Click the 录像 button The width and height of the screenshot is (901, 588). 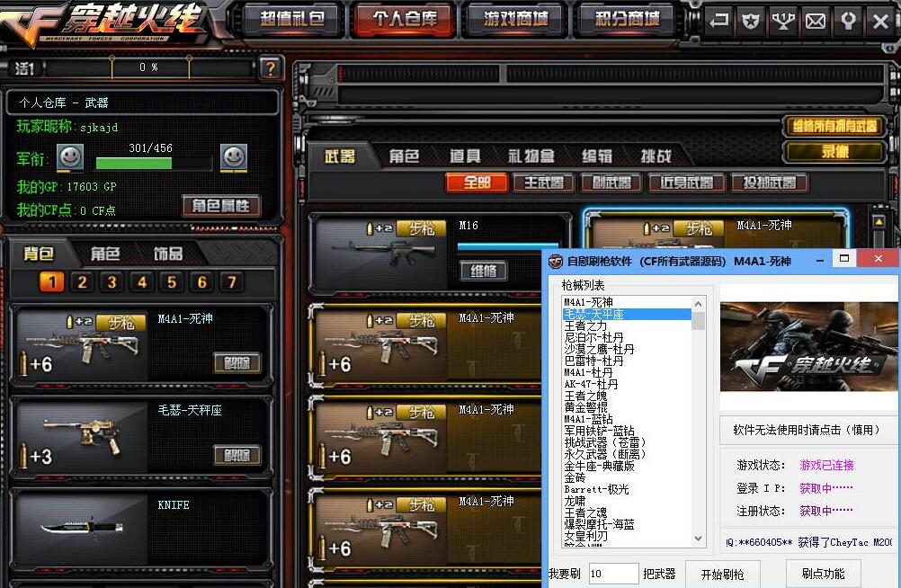[x=835, y=152]
